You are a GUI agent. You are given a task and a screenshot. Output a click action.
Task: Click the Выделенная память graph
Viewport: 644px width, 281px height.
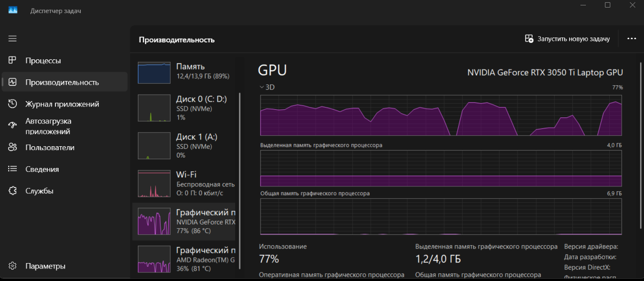click(x=441, y=168)
